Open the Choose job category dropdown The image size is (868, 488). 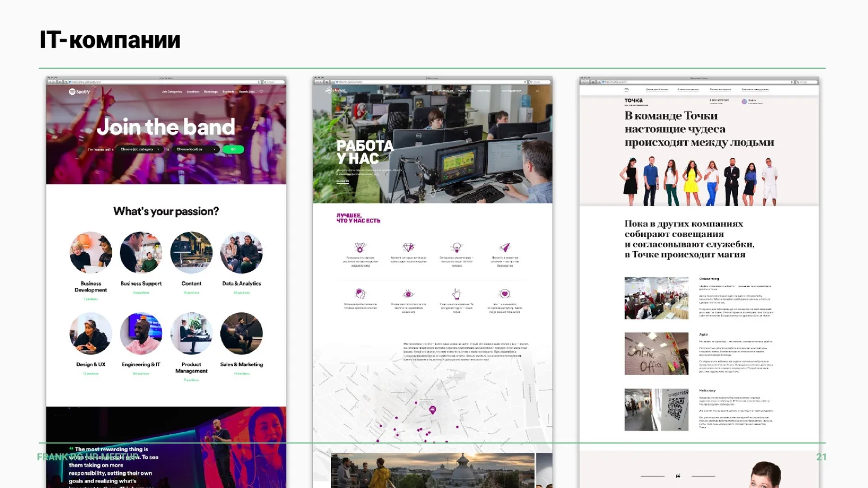tap(140, 149)
